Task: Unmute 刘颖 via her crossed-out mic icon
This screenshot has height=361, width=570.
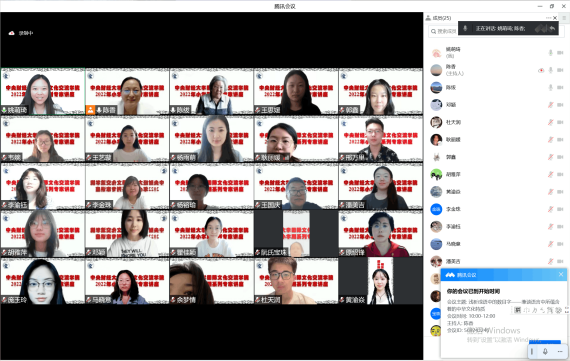Action: click(x=551, y=105)
